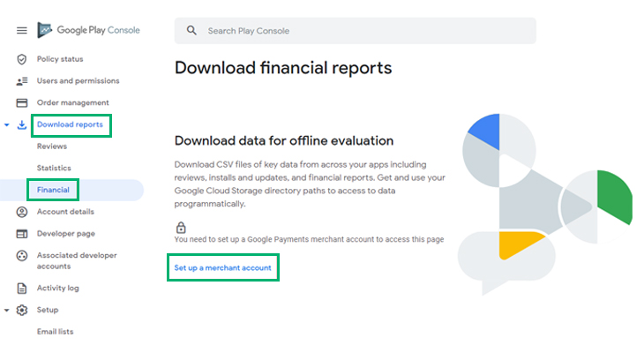This screenshot has width=644, height=353.
Task: Click the Setup gear icon
Action: point(22,311)
